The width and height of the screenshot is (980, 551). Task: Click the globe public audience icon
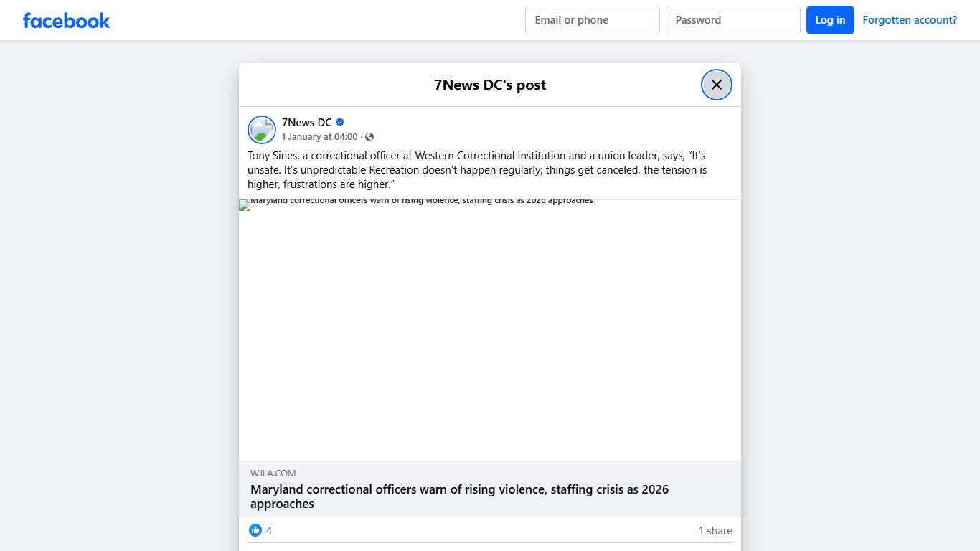click(x=369, y=137)
